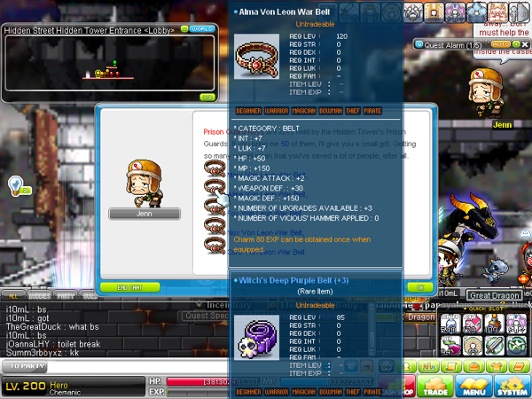Activate the green crossed-blades skill quick slot

[x=516, y=346]
